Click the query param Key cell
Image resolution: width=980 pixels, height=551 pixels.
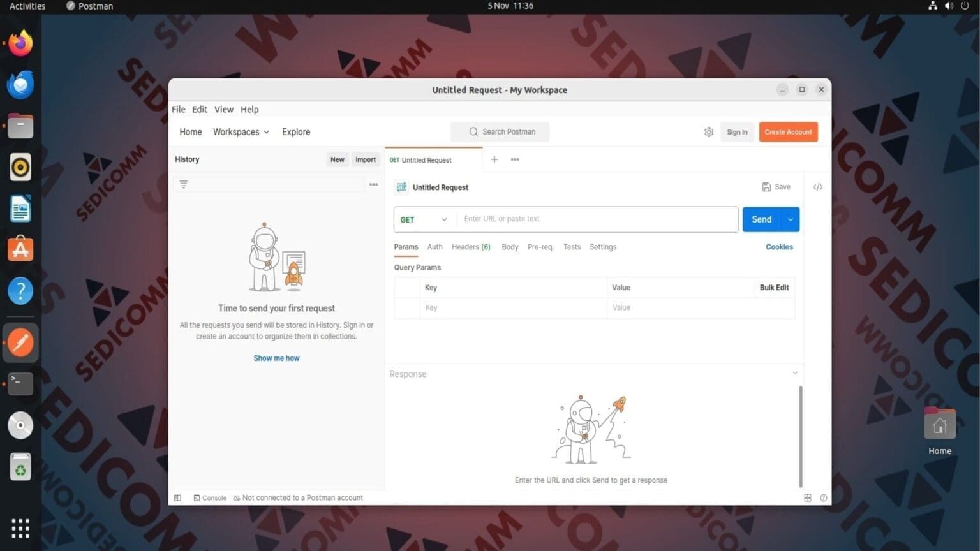click(x=513, y=308)
